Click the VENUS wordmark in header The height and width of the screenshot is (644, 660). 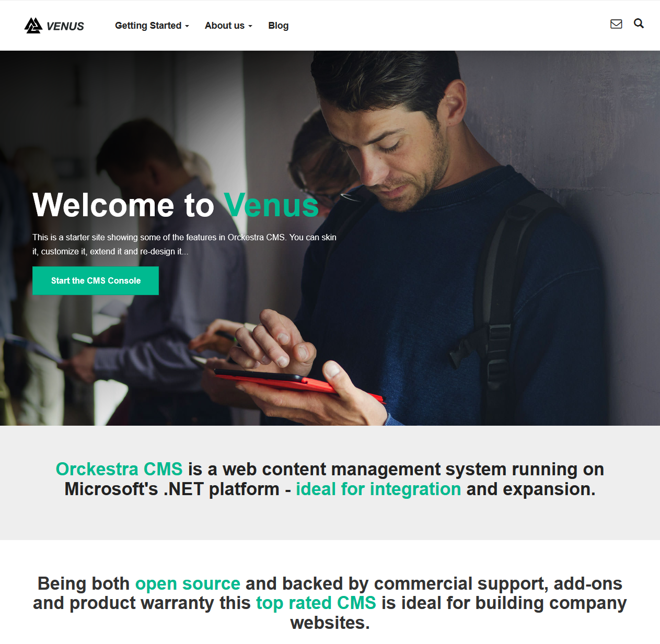point(65,26)
